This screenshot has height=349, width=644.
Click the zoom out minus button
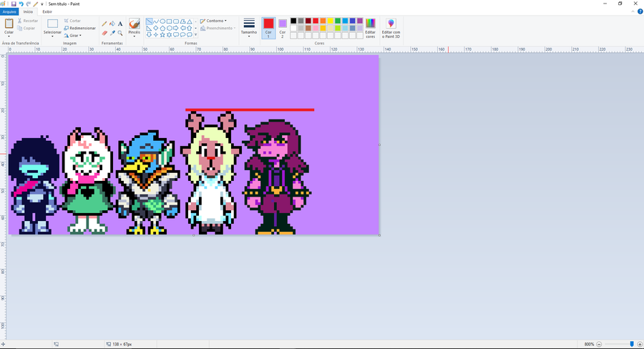[x=599, y=344]
